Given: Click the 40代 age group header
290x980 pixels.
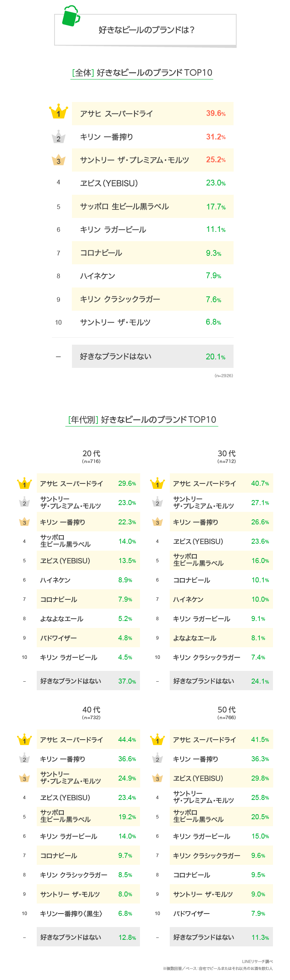Looking at the screenshot, I should click(91, 712).
